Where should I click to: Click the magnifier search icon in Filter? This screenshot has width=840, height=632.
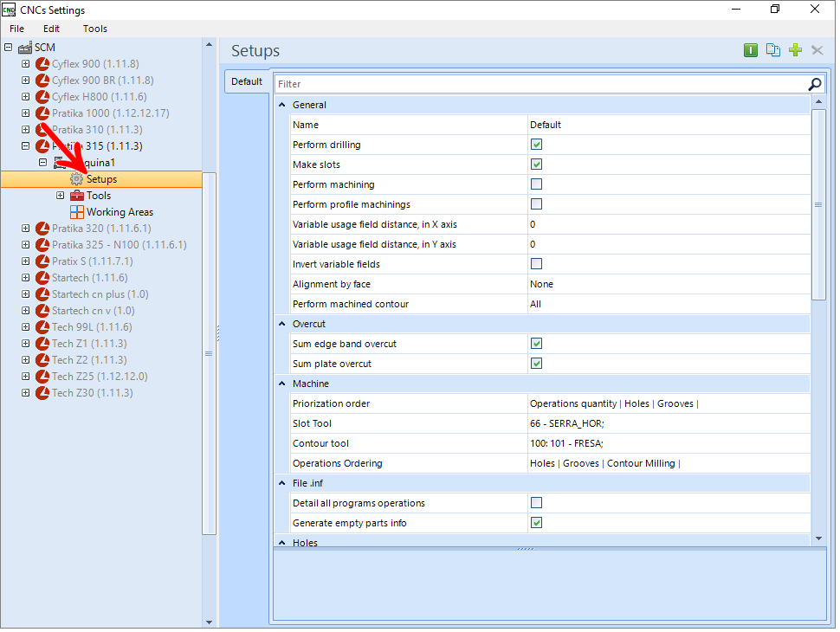point(814,84)
